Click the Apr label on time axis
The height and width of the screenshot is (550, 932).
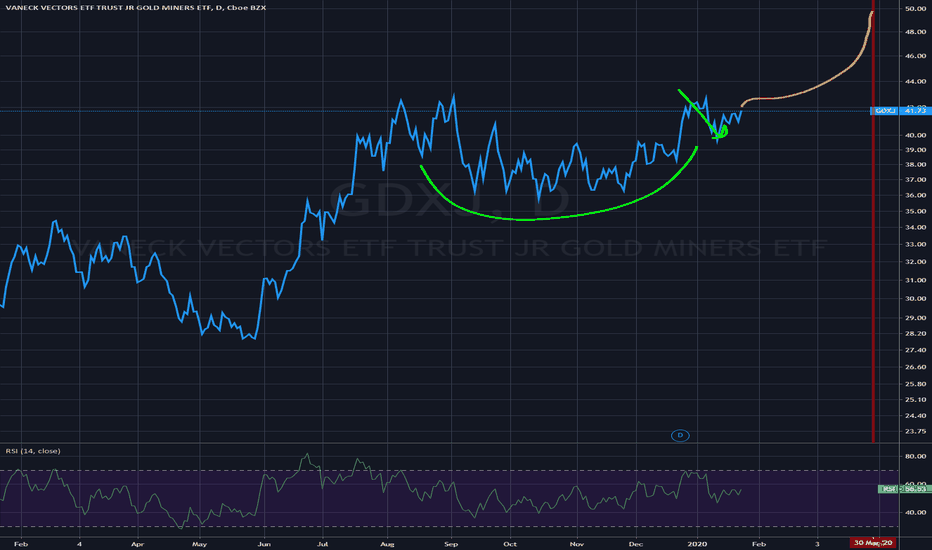(137, 544)
